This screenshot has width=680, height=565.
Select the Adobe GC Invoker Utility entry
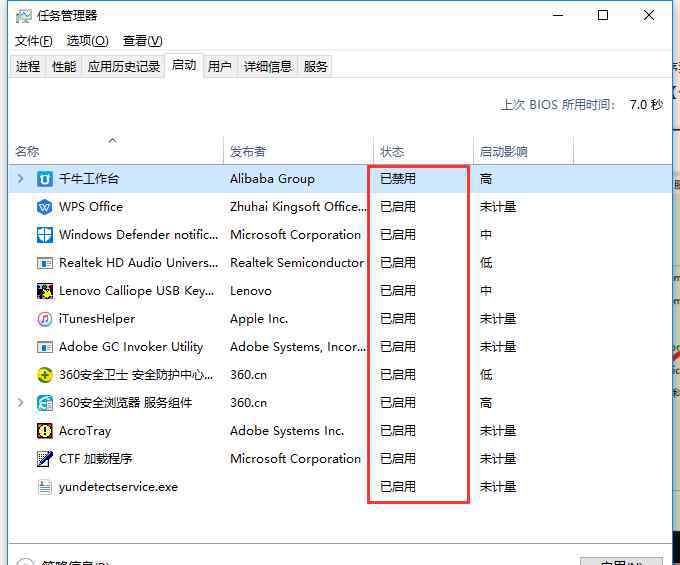click(x=131, y=347)
